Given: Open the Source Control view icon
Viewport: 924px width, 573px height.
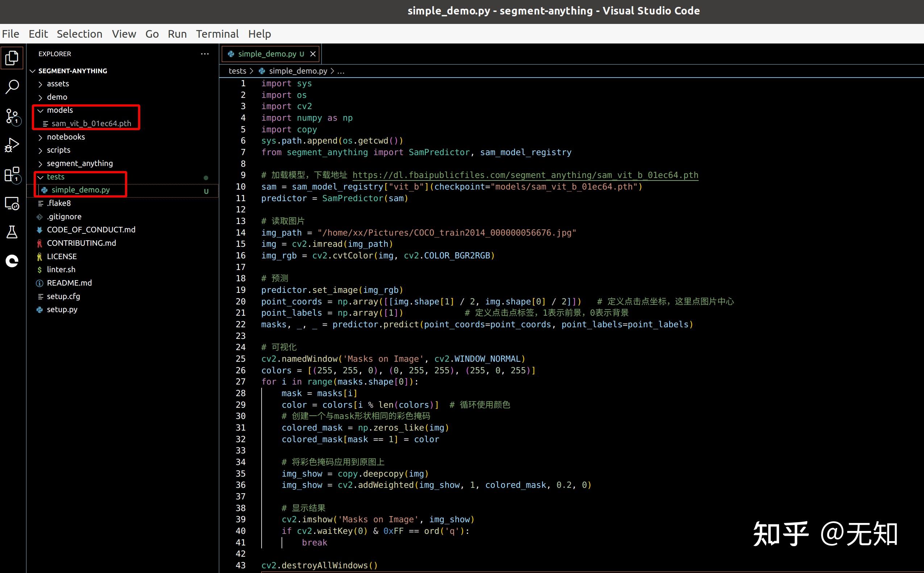Looking at the screenshot, I should pos(13,117).
